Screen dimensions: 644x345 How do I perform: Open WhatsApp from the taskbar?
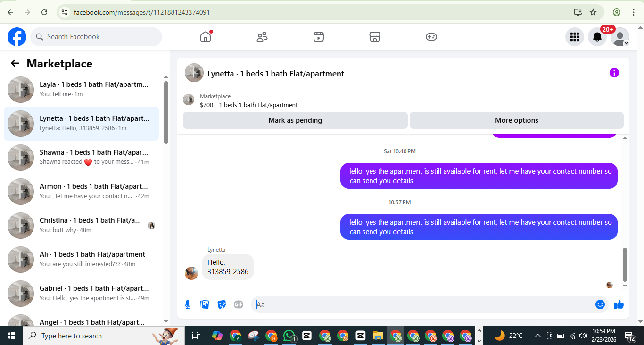[x=289, y=336]
